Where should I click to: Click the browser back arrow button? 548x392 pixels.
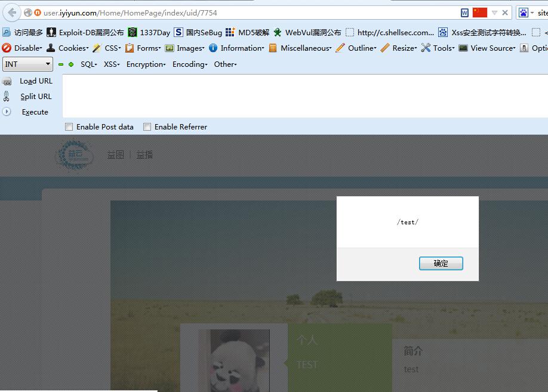[x=12, y=13]
